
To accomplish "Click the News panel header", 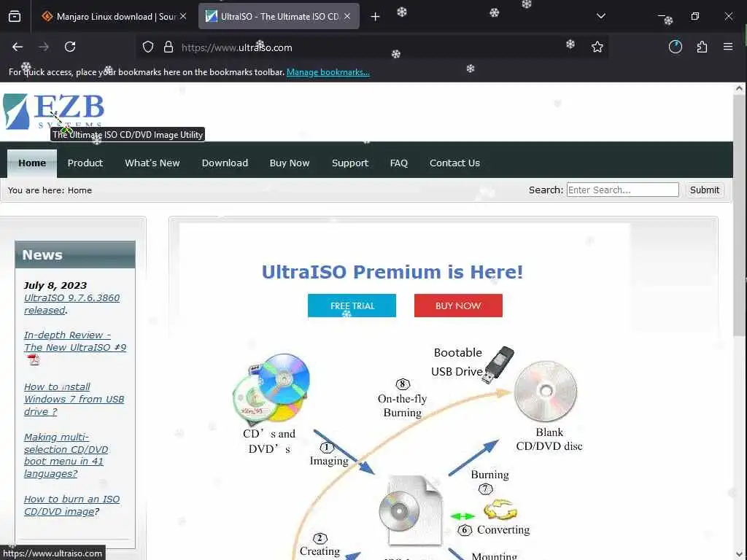I will click(x=75, y=254).
